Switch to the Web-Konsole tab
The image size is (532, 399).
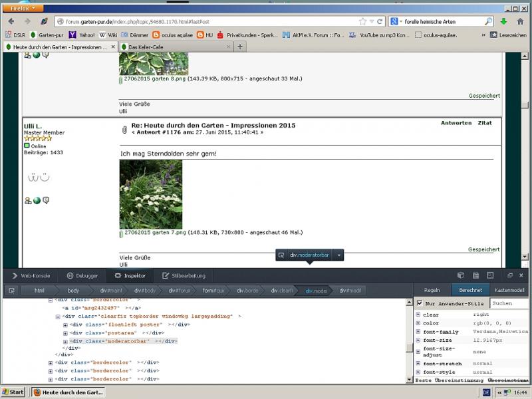point(30,275)
